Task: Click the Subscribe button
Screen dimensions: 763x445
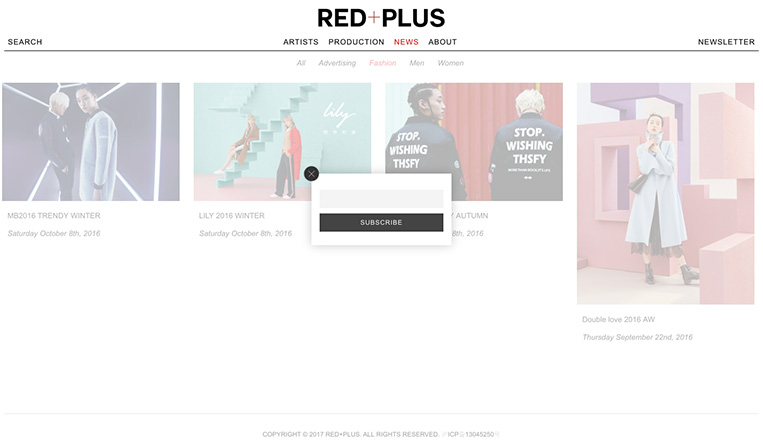Action: [x=382, y=222]
